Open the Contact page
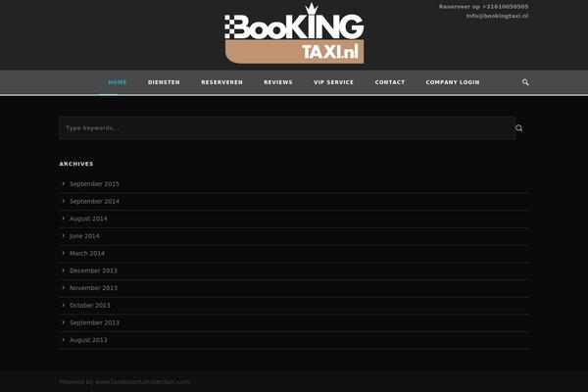Viewport: 588px width, 392px height. (390, 82)
